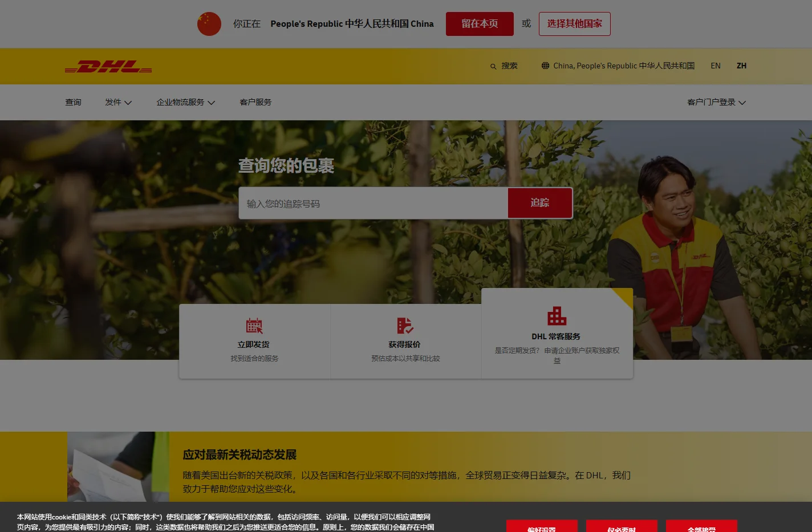Choose 选择其他国家 button
This screenshot has width=812, height=532.
[575, 24]
